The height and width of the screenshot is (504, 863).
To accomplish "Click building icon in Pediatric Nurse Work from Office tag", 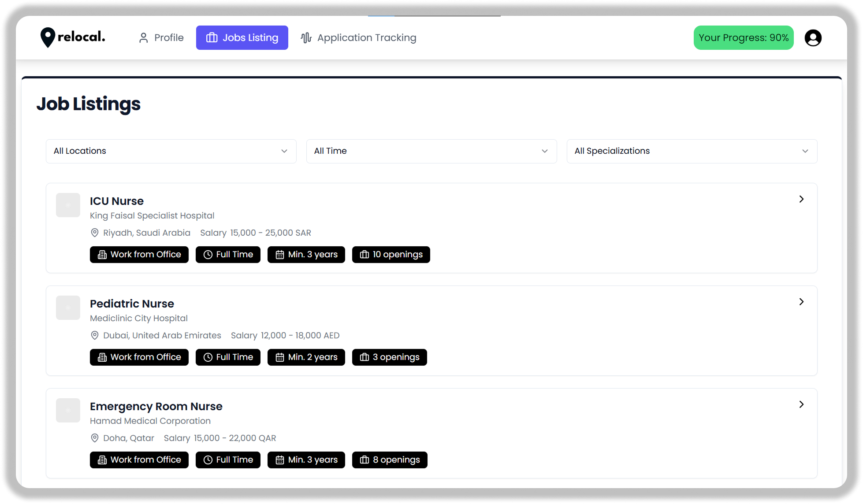I will (x=102, y=357).
